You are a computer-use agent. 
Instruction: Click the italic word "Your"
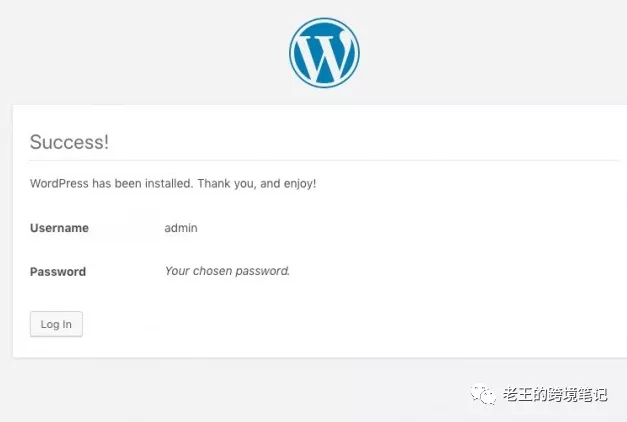coord(177,271)
